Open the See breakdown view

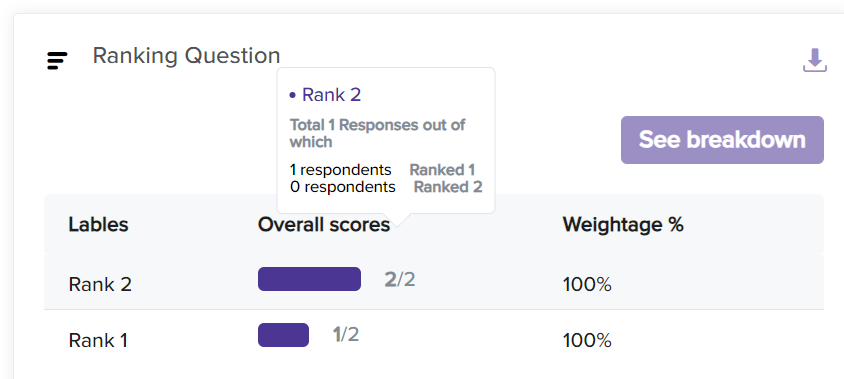pyautogui.click(x=722, y=140)
